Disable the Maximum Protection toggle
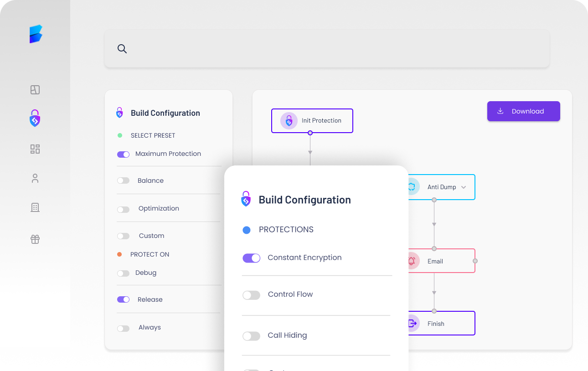588x371 pixels. [124, 155]
